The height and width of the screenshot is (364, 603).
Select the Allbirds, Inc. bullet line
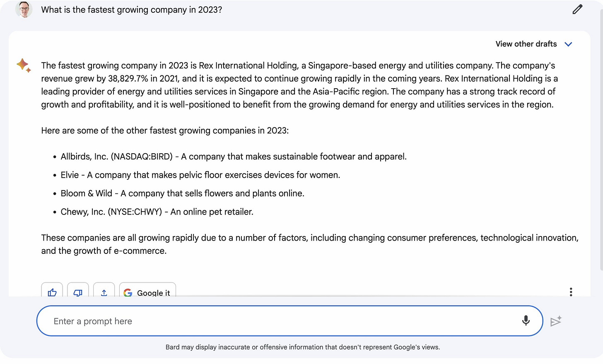click(x=234, y=157)
